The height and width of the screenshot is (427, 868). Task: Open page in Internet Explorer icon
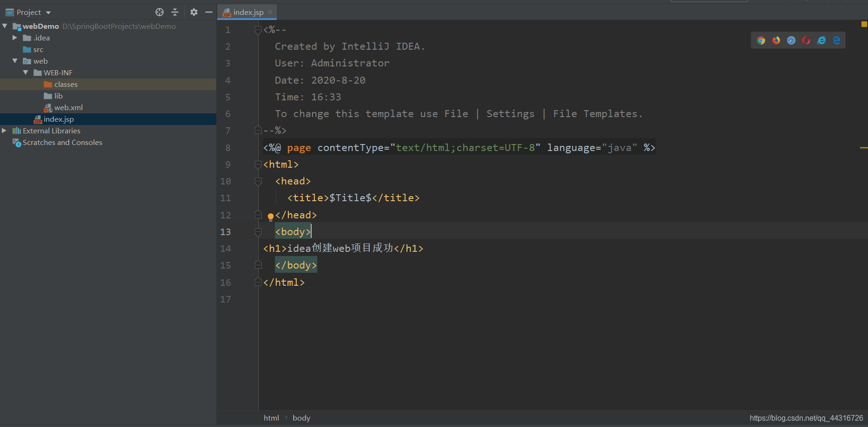point(821,40)
